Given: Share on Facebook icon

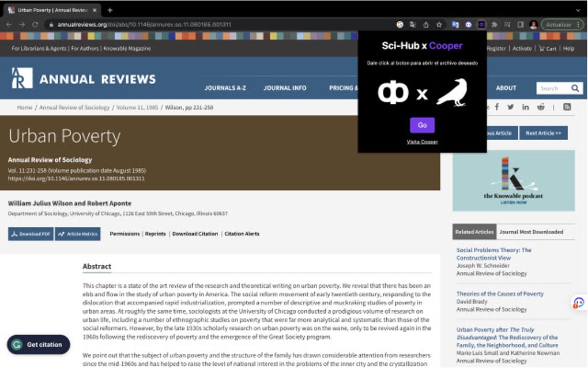Looking at the screenshot, I should point(497,107).
